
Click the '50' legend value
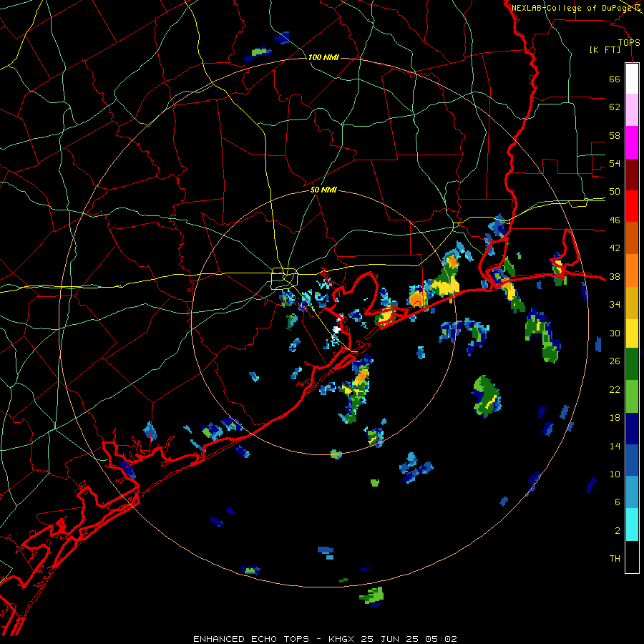coord(615,192)
